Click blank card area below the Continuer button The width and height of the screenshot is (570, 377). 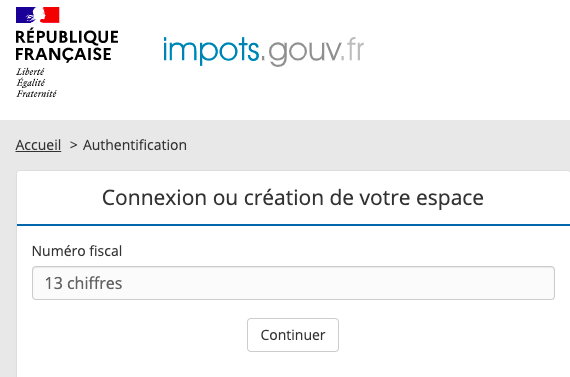(293, 365)
